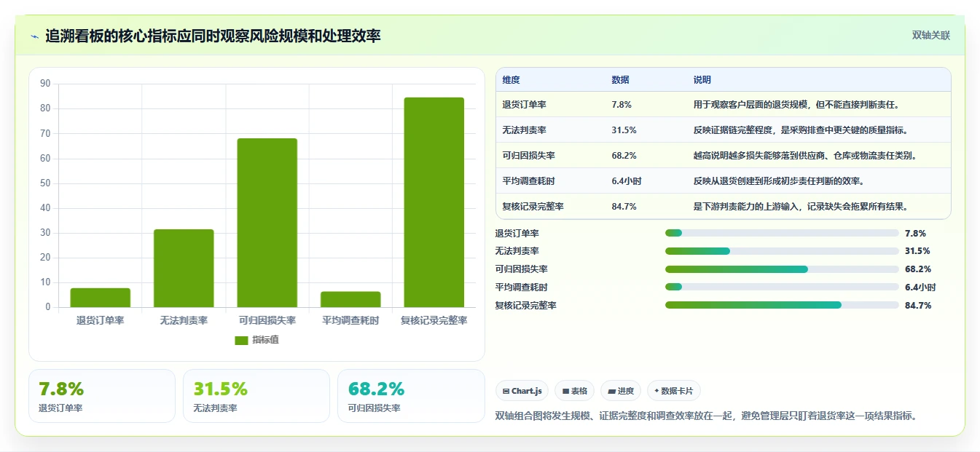Click the 平均调查耗时 x-axis label
Viewport: 980px width, 452px height.
pyautogui.click(x=350, y=321)
